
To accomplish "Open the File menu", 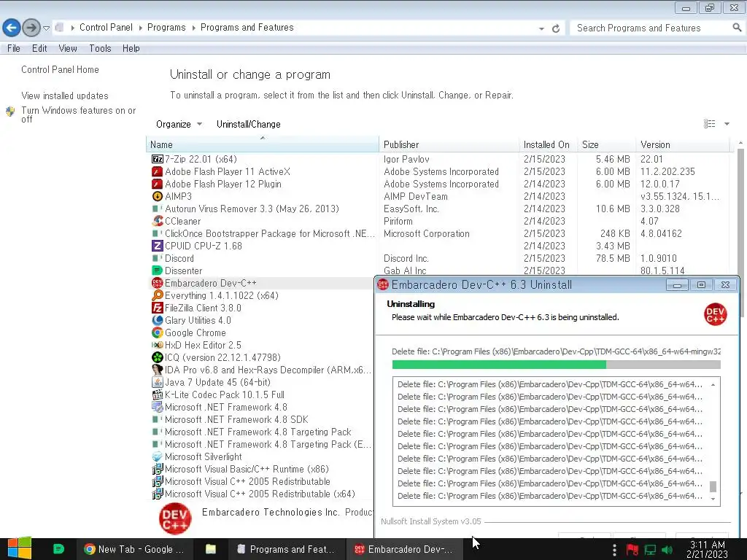I will tap(14, 48).
